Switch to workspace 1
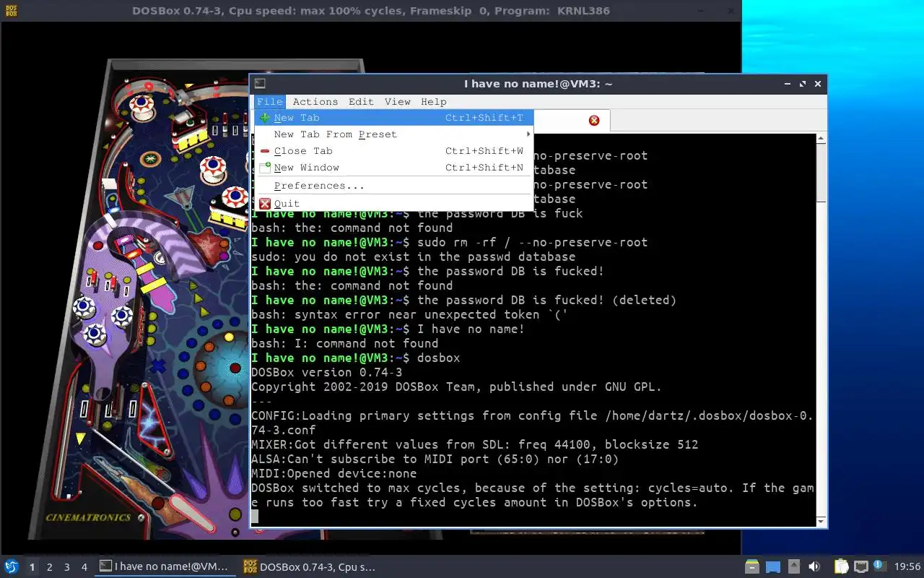The image size is (924, 578). pyautogui.click(x=32, y=567)
